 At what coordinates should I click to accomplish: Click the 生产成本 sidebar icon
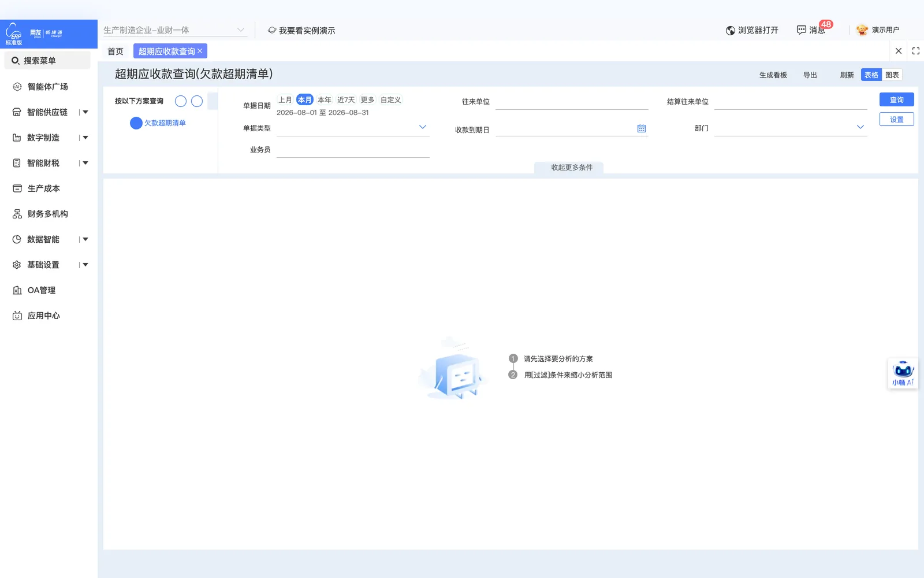point(17,188)
